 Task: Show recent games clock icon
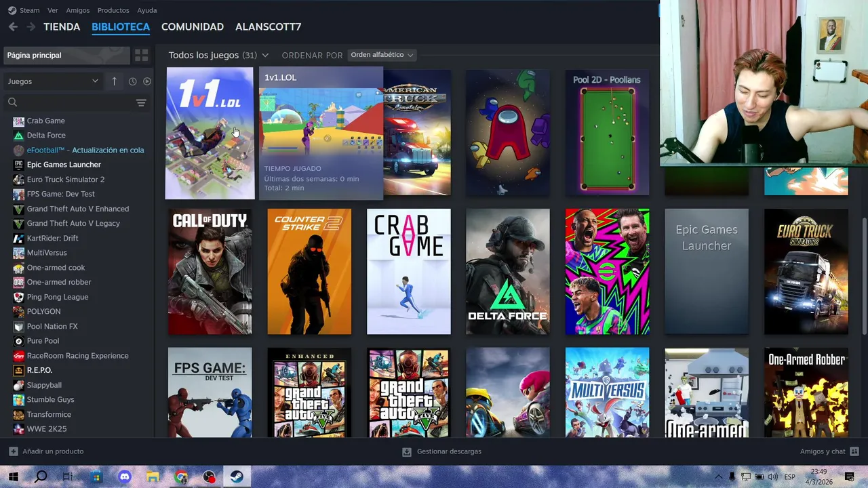click(132, 81)
